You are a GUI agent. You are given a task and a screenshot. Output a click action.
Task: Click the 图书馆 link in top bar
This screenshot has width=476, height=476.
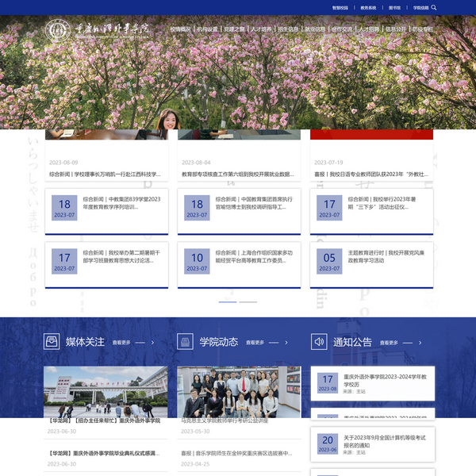(394, 7)
